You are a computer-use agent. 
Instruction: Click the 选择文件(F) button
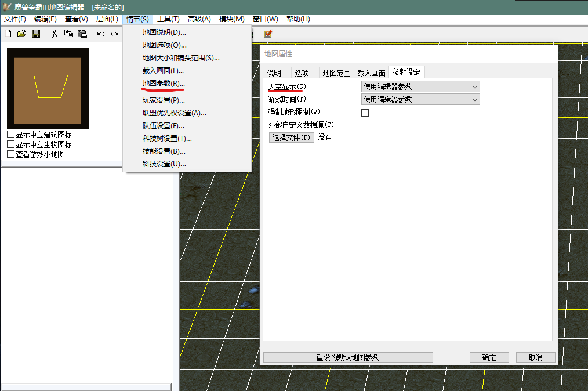pos(291,137)
